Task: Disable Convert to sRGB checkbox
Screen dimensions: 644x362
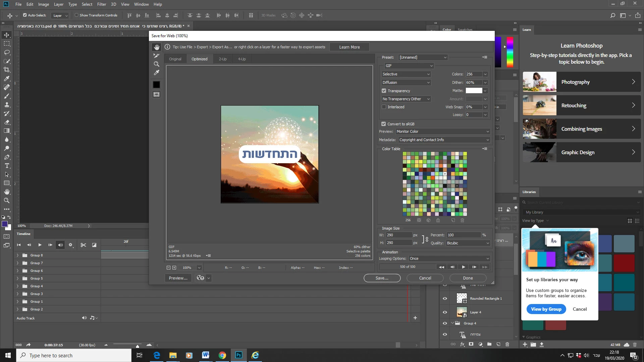Action: (384, 124)
